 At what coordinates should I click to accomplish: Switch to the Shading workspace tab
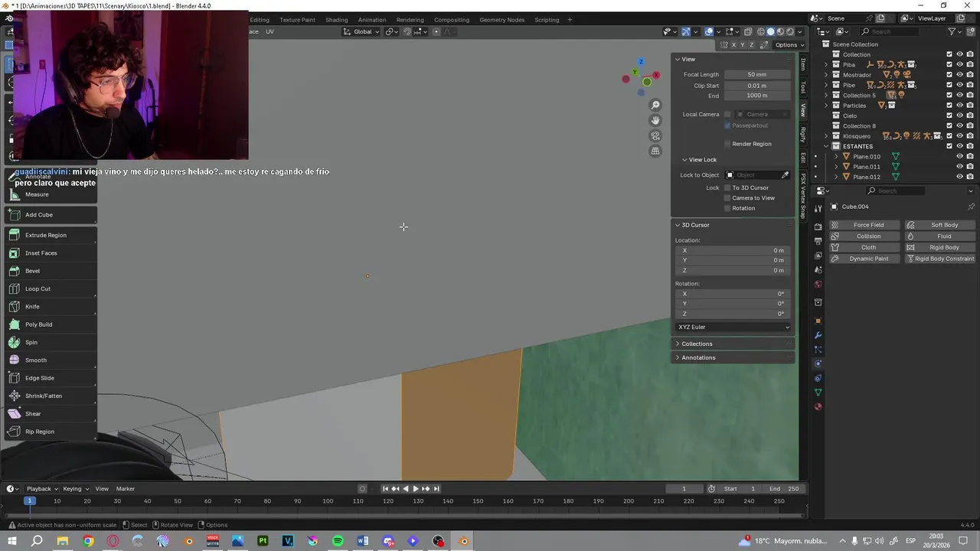[336, 20]
